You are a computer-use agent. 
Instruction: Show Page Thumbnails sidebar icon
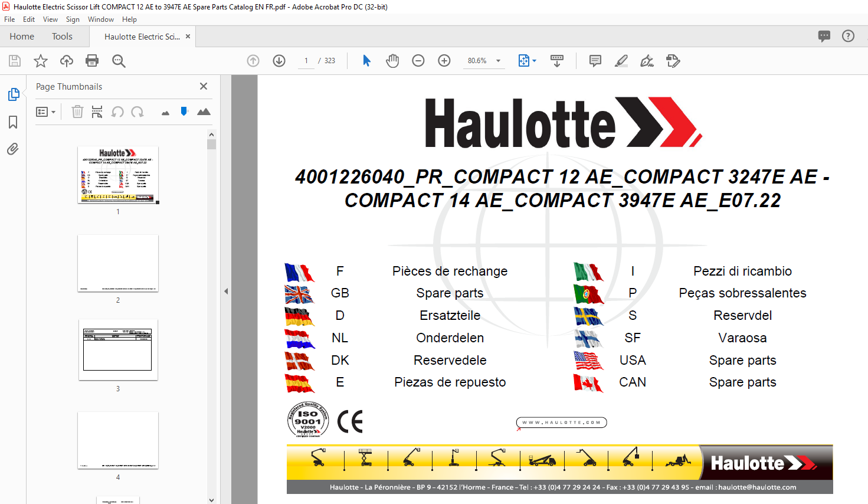13,94
